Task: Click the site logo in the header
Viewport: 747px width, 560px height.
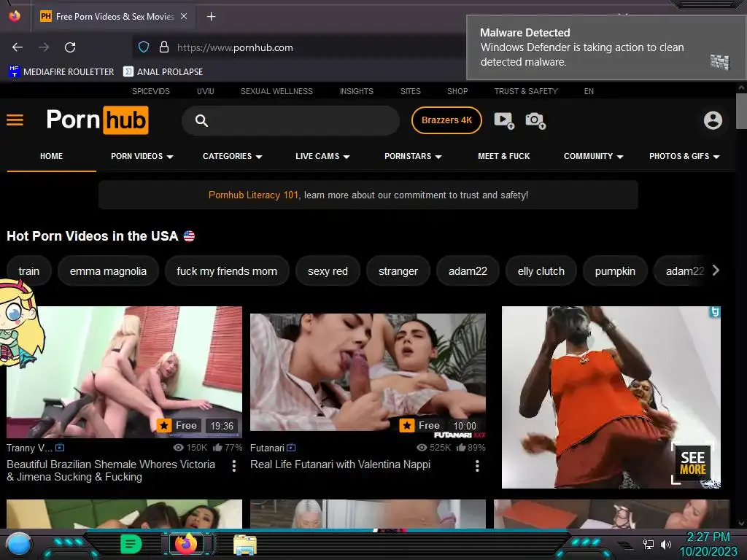Action: [98, 120]
